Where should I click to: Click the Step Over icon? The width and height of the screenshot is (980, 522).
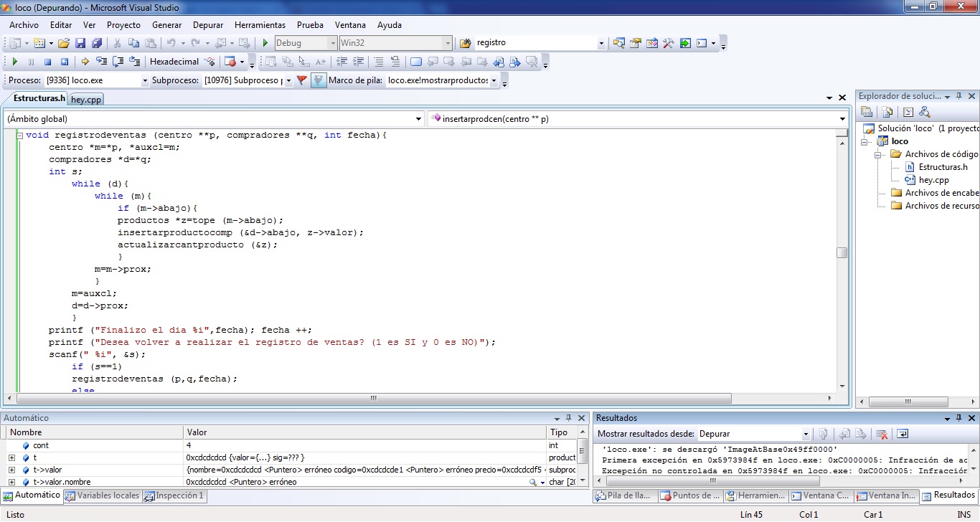click(x=118, y=62)
